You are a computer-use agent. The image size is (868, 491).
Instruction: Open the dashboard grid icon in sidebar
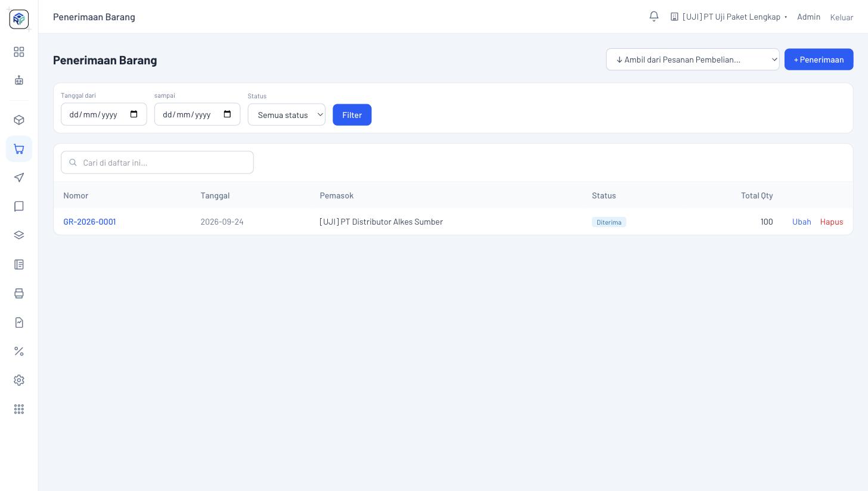pos(19,52)
